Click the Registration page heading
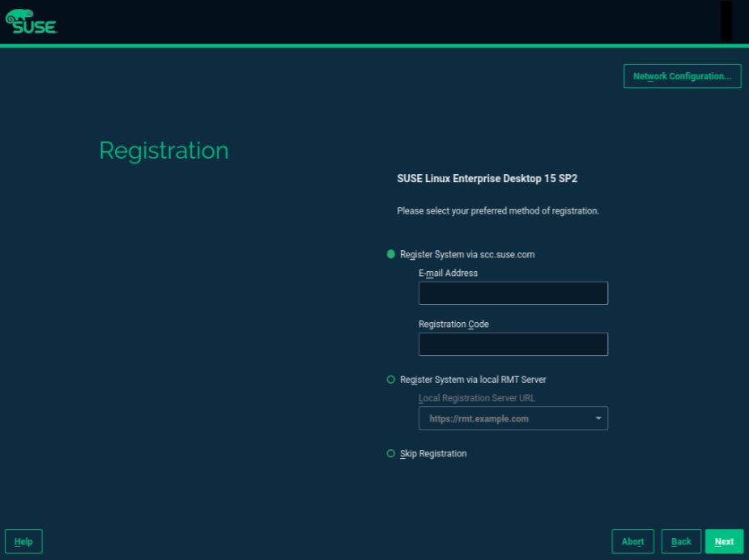The height and width of the screenshot is (560, 749). [164, 151]
